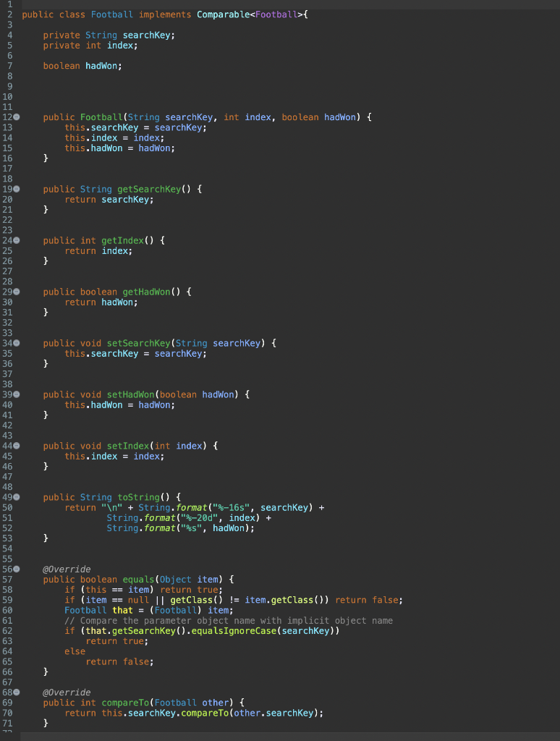This screenshot has width=560, height=741.
Task: Click Comparable in the class declaration
Action: (223, 14)
